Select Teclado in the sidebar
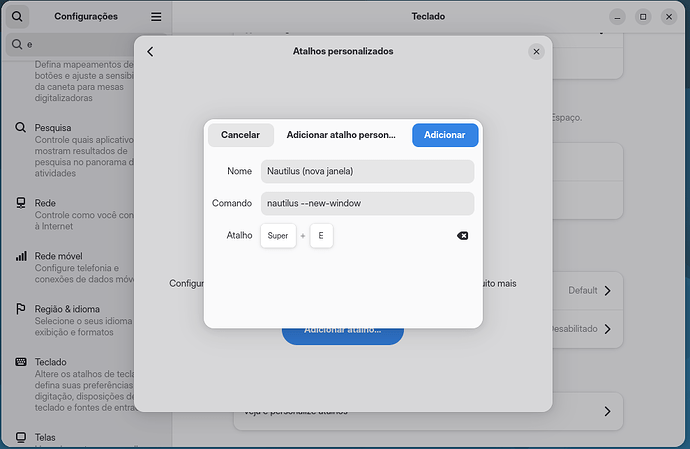 [73, 384]
